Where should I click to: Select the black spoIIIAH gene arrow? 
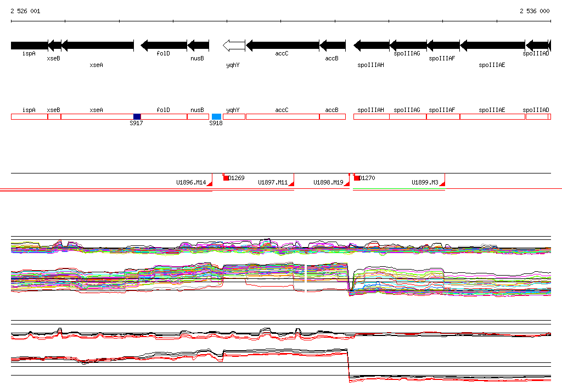pos(372,46)
